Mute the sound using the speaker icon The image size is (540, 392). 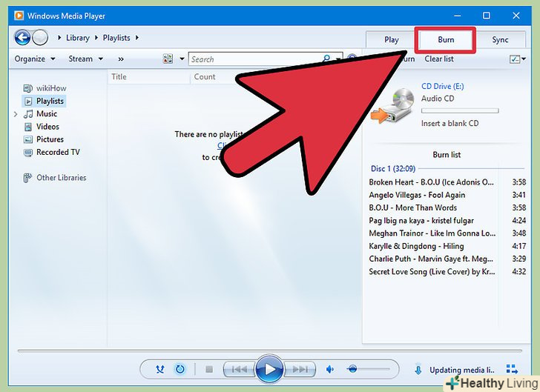(330, 370)
